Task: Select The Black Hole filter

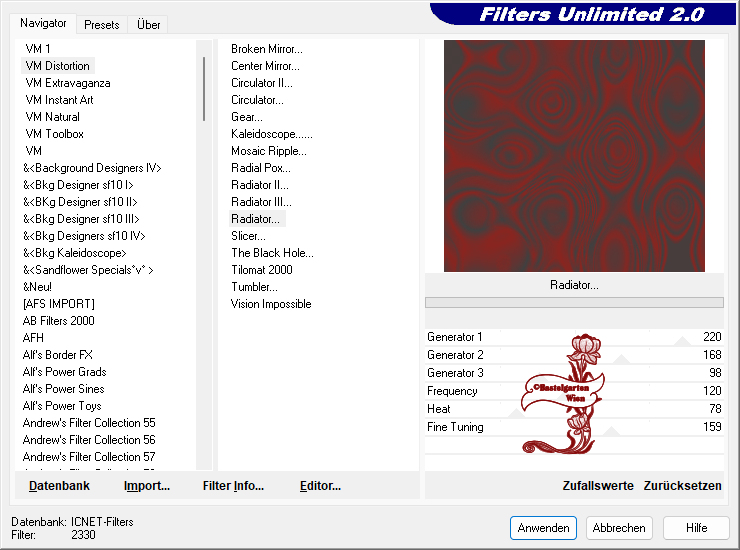Action: (x=272, y=253)
